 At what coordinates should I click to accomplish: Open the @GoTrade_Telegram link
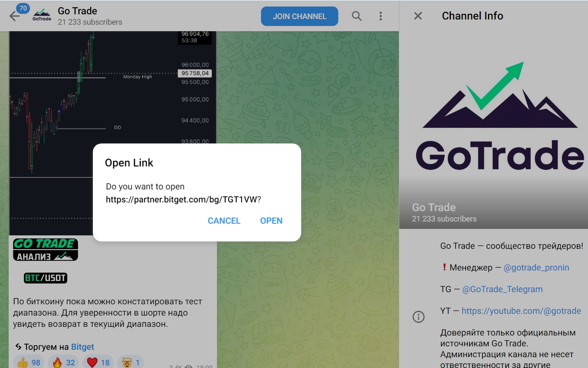click(503, 289)
